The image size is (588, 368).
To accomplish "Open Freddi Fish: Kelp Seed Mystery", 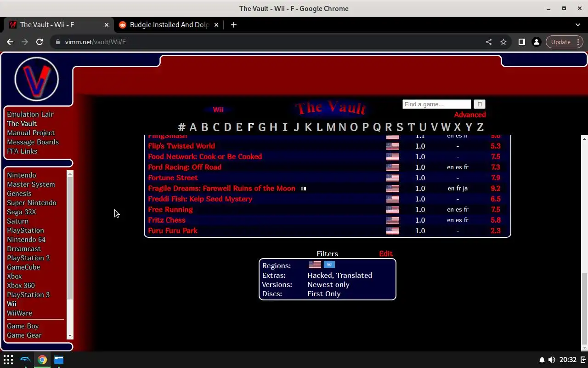I will coord(200,199).
